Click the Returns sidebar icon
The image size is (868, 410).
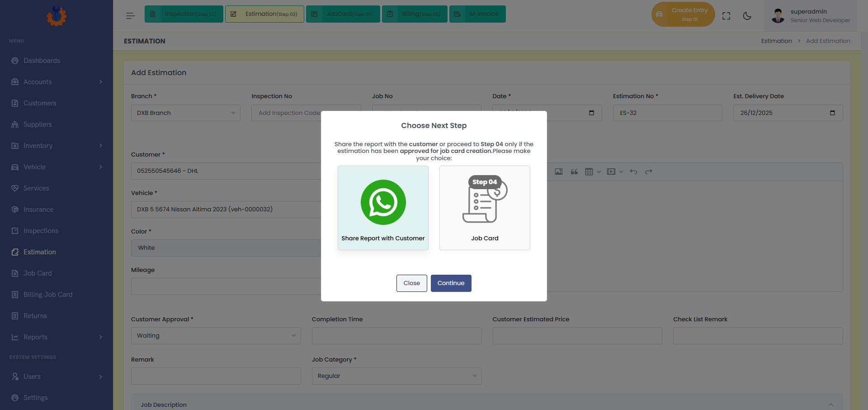pyautogui.click(x=15, y=316)
